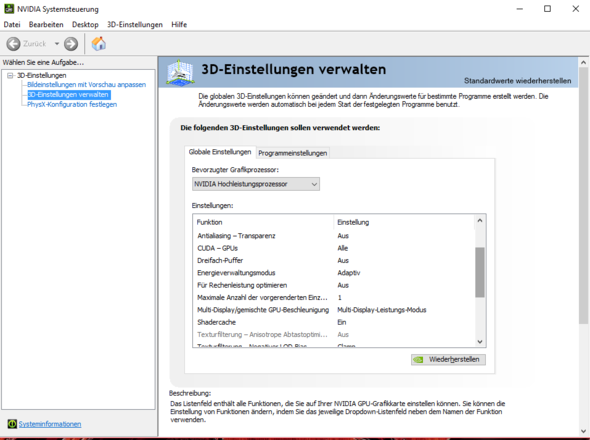Click the Ein value for Shadercache
This screenshot has height=440, width=590.
tap(342, 322)
